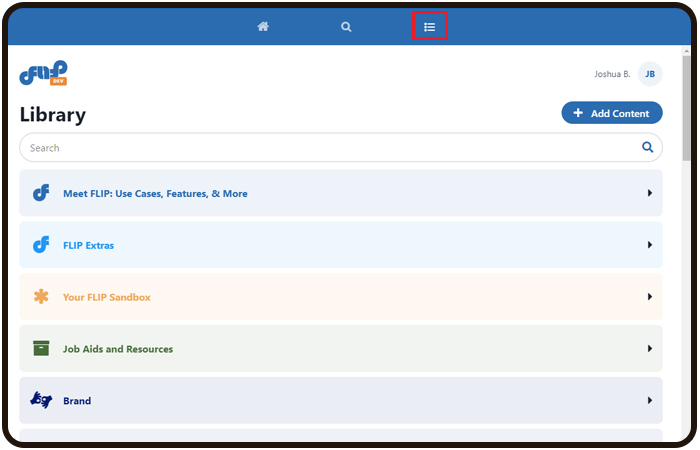Click the Add Content button

coord(612,113)
